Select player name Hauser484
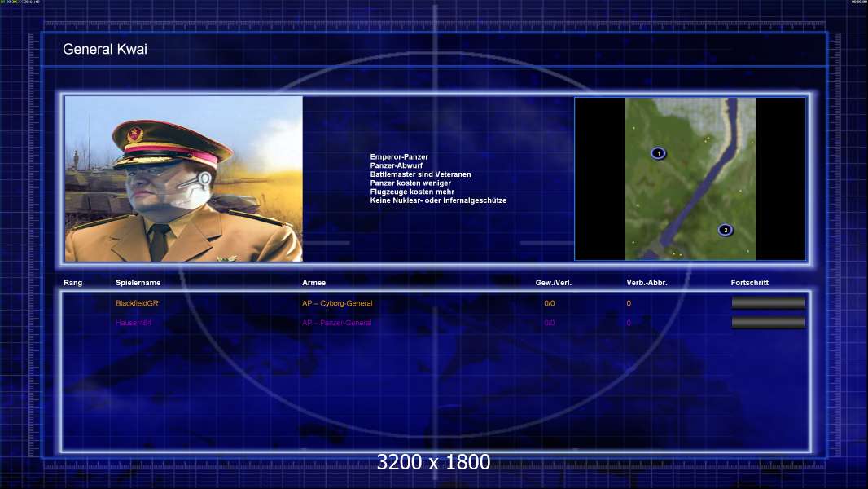868x489 pixels. [134, 323]
